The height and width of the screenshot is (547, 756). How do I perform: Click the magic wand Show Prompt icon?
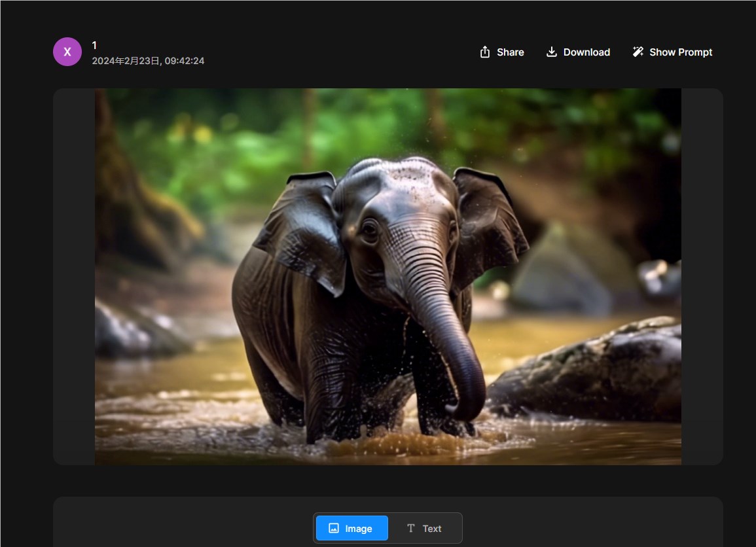point(638,52)
